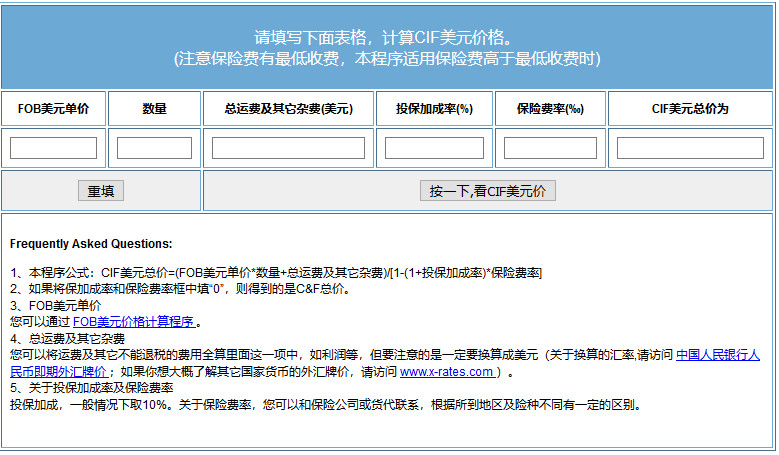
Task: Click the 数量 column header cell
Action: click(154, 109)
